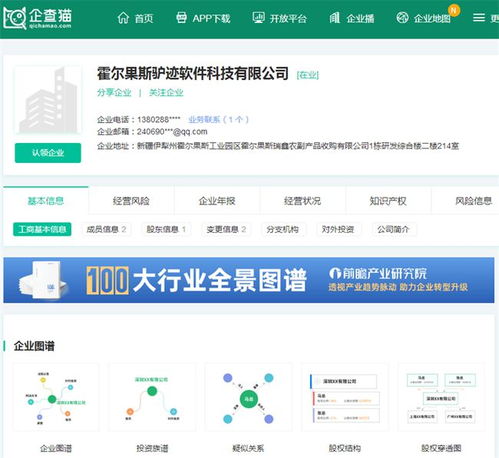Open the 股权结构 diagram thumbnail
Viewport: 499px width, 458px height.
coord(345,398)
